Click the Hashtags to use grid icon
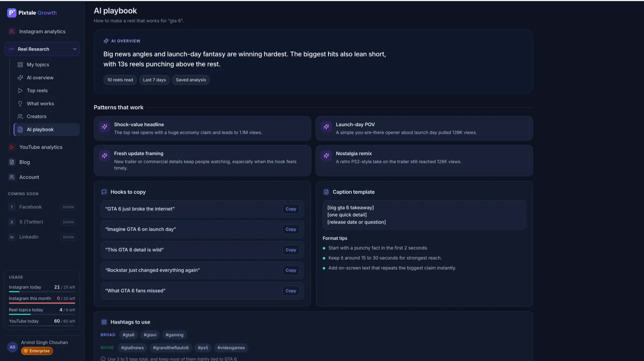Viewport: 644px width, 361px height. coord(104,322)
